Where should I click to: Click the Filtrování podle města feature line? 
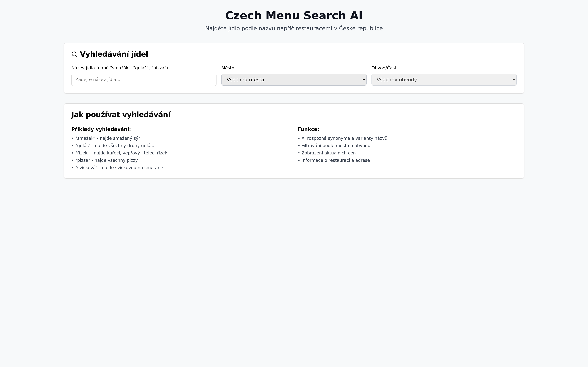point(334,146)
